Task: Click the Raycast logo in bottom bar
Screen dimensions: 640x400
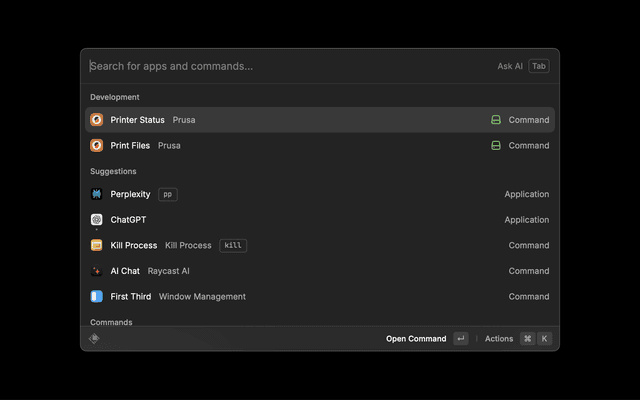Action: (94, 339)
